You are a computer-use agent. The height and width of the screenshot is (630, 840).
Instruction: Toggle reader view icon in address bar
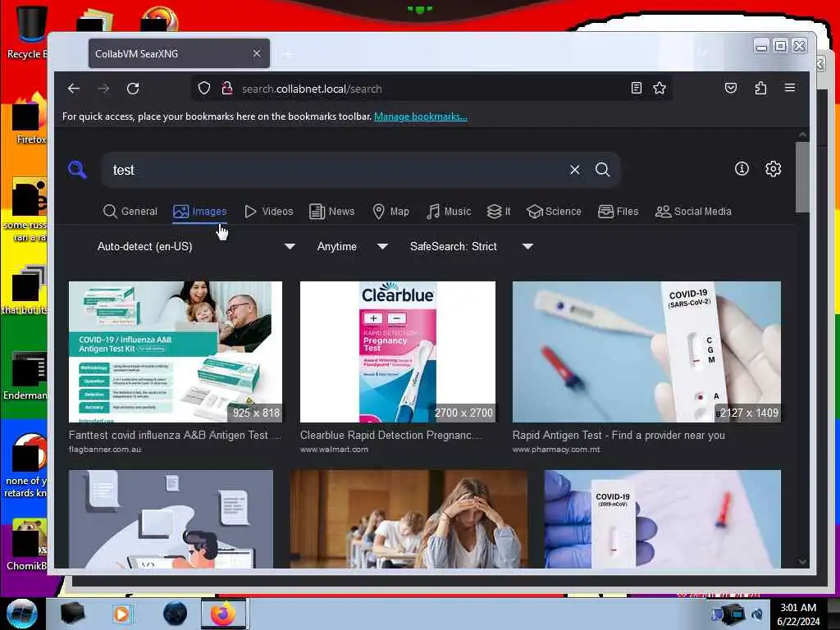(637, 89)
